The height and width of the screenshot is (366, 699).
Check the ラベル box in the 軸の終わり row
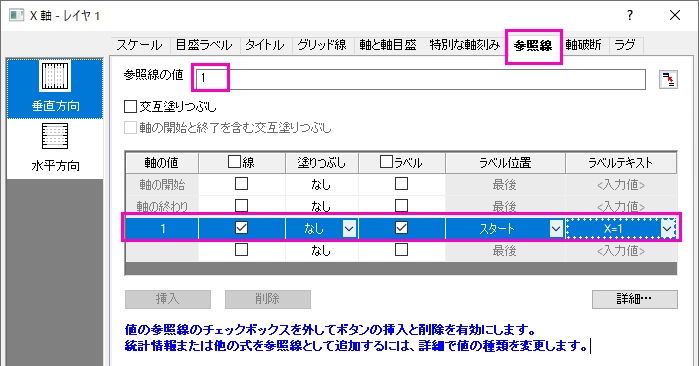point(401,206)
